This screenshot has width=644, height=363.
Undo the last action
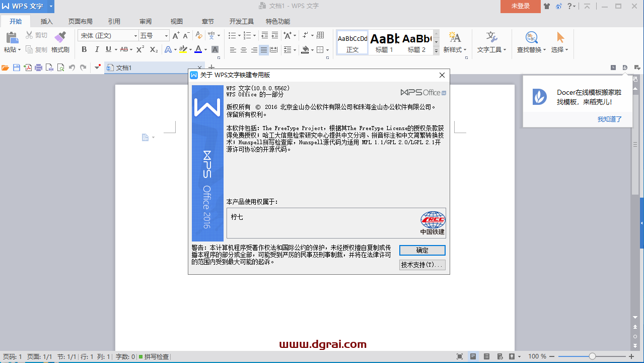coord(71,68)
